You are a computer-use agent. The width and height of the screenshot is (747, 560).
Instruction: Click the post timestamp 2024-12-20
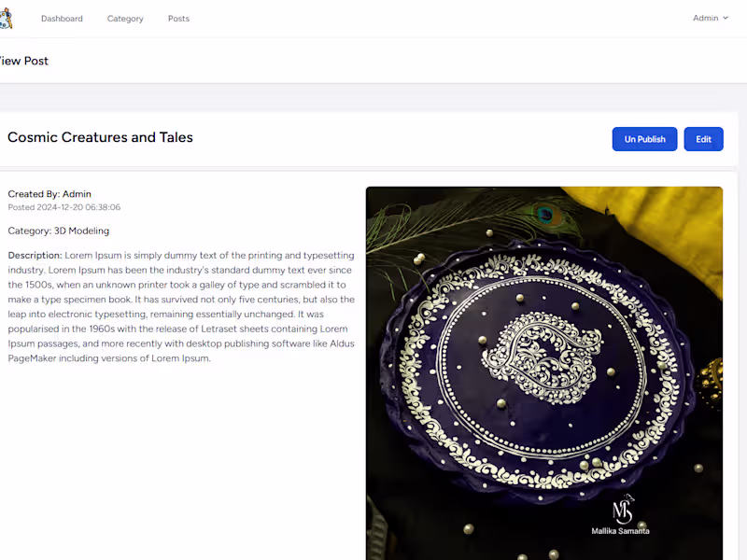pyautogui.click(x=63, y=206)
